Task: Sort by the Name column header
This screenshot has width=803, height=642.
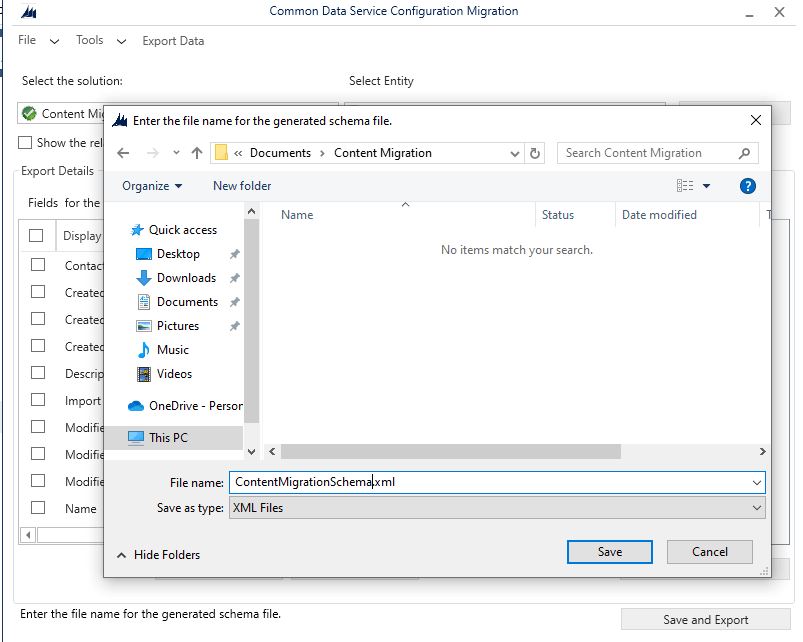Action: (297, 215)
